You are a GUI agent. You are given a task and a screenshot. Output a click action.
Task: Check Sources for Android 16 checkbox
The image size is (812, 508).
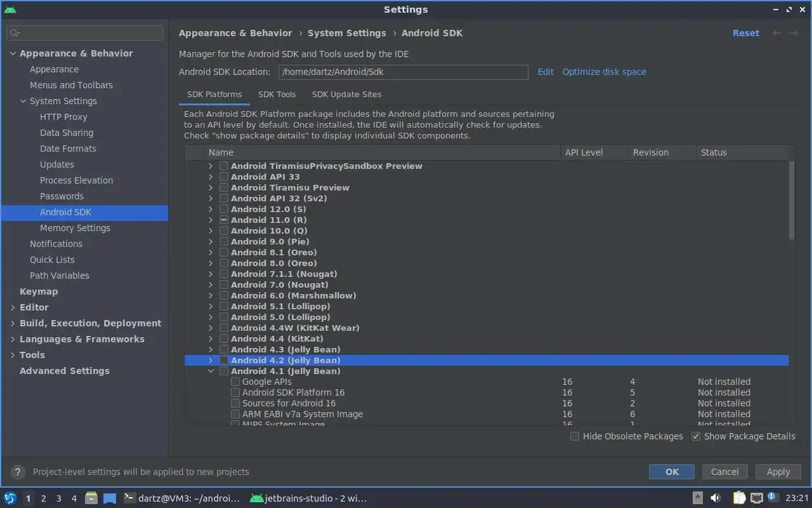click(x=235, y=403)
